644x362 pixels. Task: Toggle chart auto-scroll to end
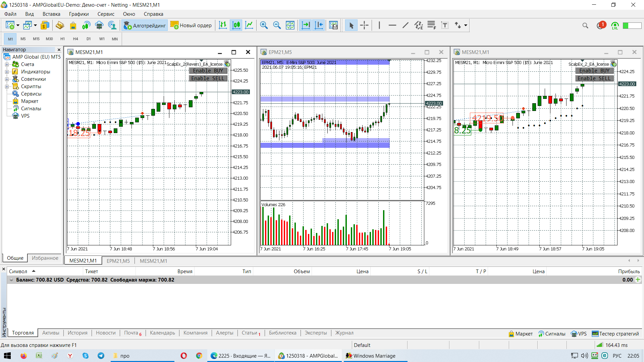[306, 25]
